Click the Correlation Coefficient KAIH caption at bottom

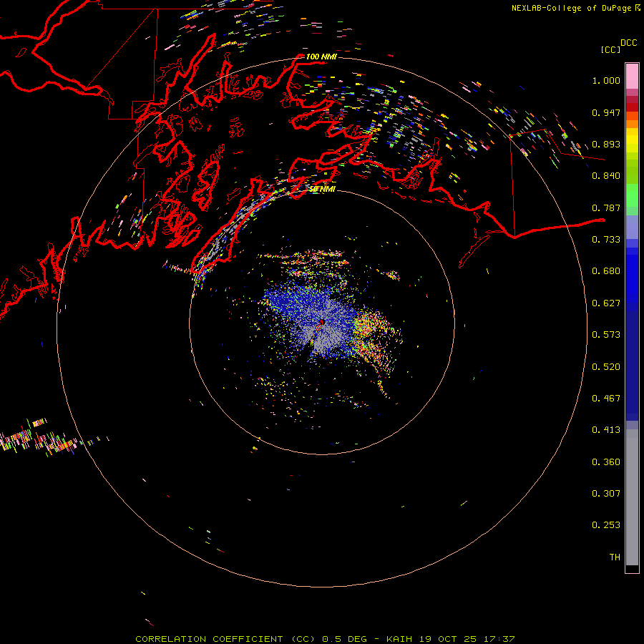325,639
